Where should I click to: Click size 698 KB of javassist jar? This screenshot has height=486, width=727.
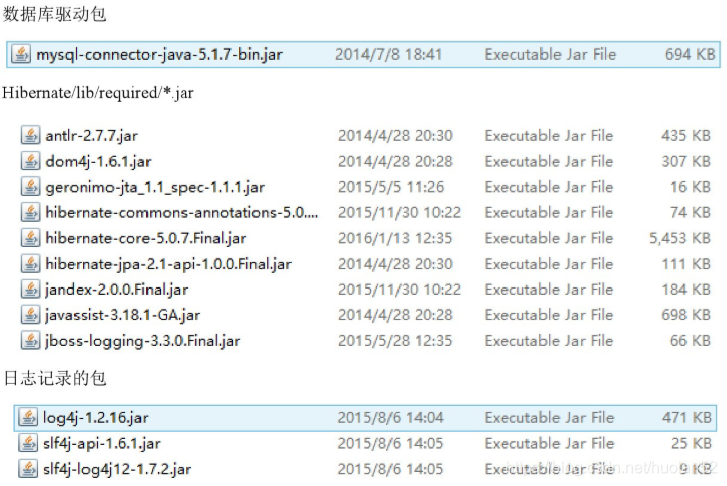(x=686, y=315)
